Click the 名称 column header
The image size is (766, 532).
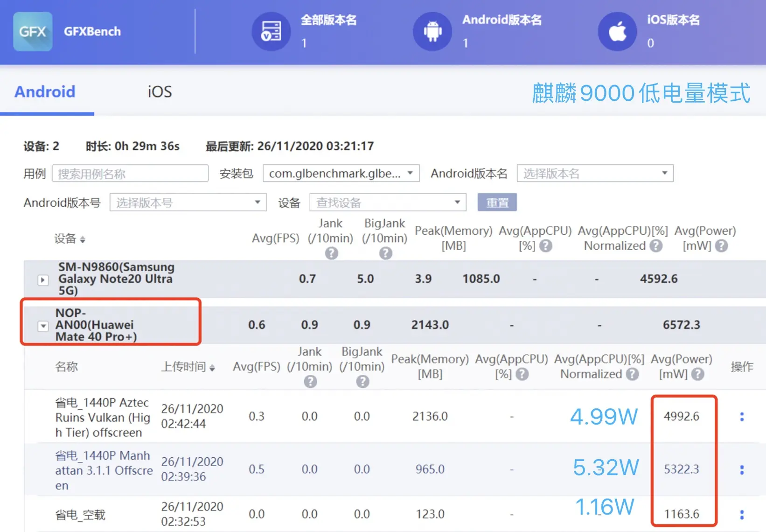tap(66, 367)
